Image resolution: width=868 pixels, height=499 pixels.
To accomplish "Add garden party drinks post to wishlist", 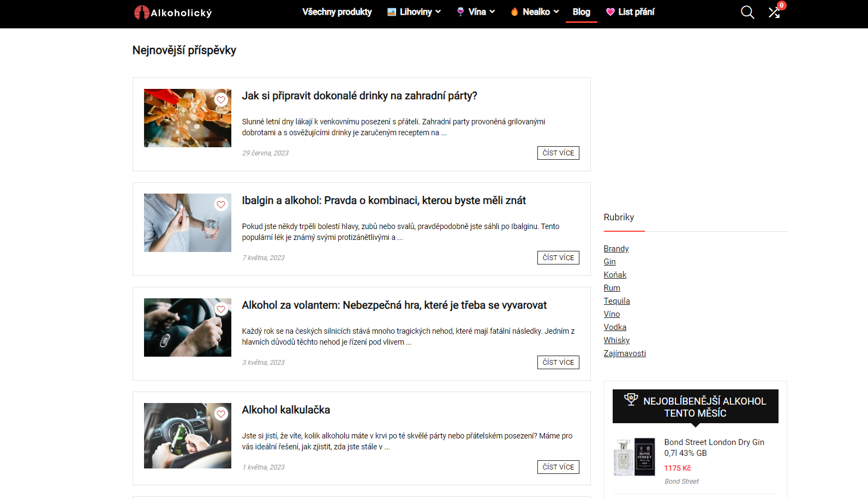I will coord(221,100).
